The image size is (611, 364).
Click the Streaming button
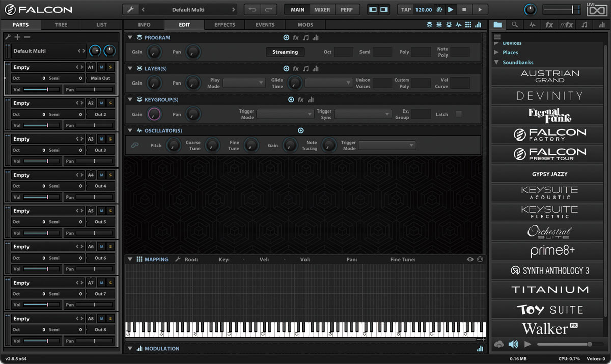tap(285, 52)
